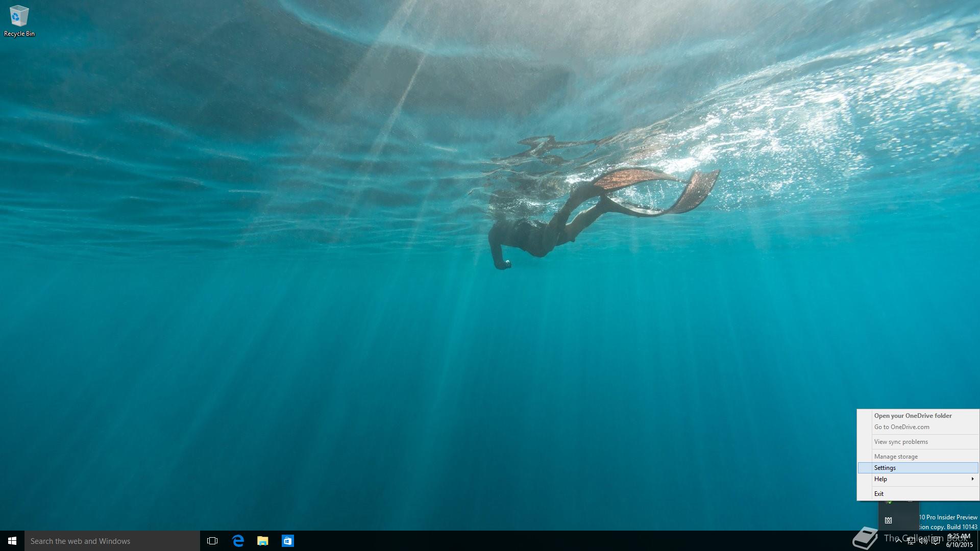The width and height of the screenshot is (980, 551).
Task: Launch Microsoft Edge from the taskbar
Action: click(238, 541)
